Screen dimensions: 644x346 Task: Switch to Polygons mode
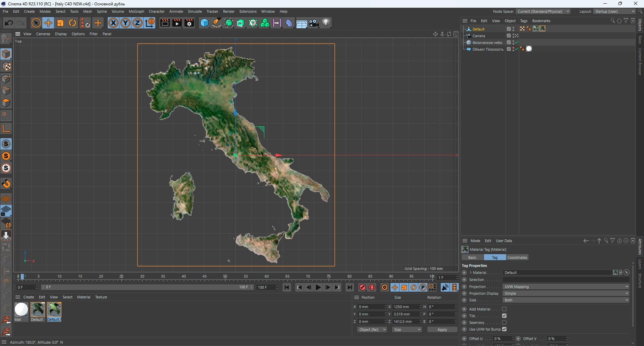[6, 103]
